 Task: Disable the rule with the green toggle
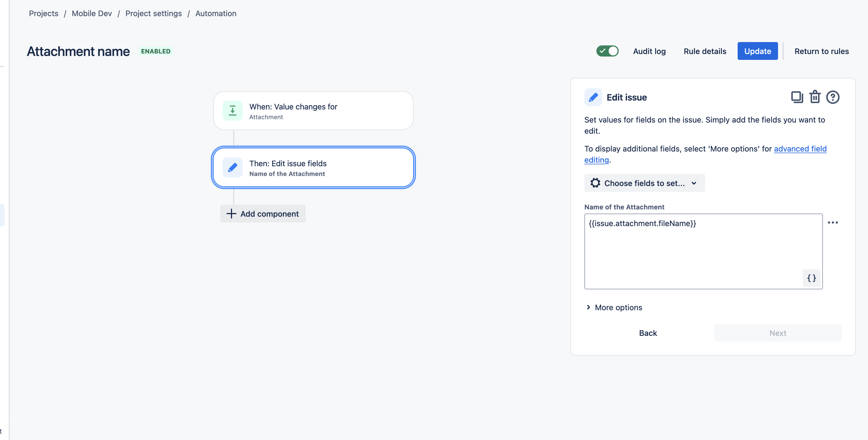click(607, 51)
